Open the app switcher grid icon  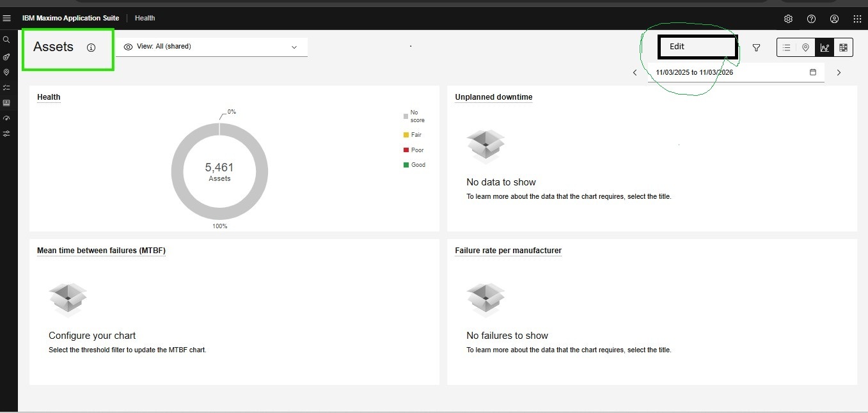point(857,19)
